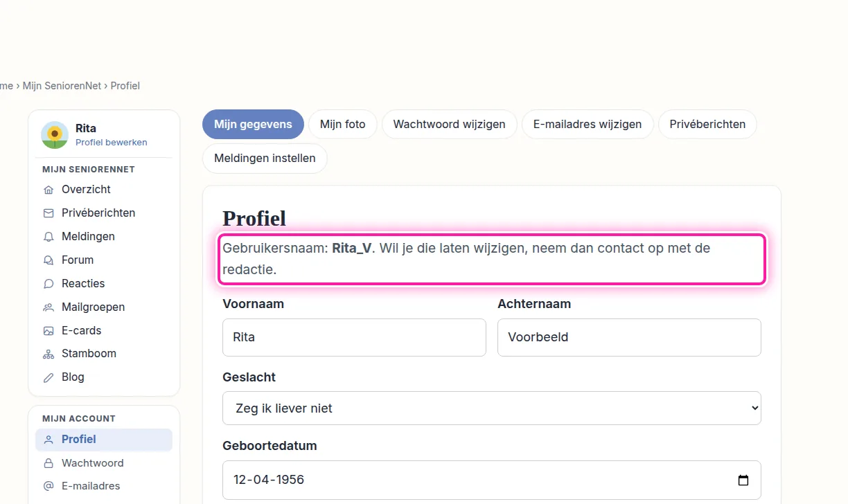The height and width of the screenshot is (504, 848).
Task: Click the Meldingen bell icon
Action: point(48,237)
